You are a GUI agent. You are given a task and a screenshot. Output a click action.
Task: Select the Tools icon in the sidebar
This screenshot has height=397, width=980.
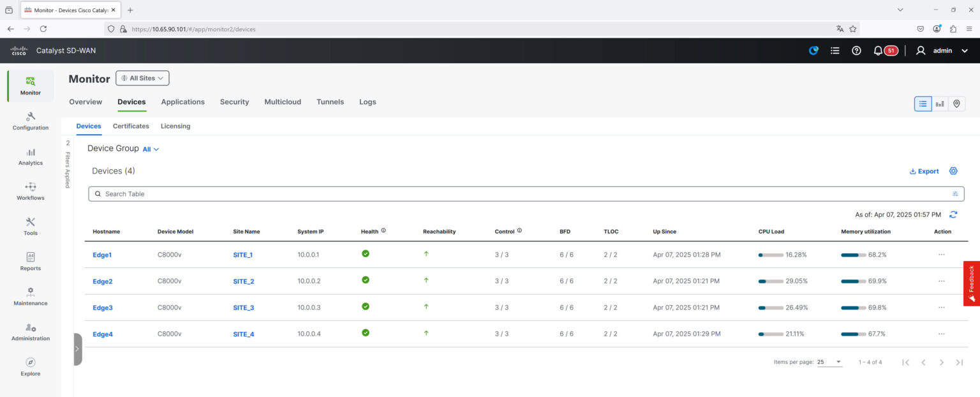[x=30, y=225]
